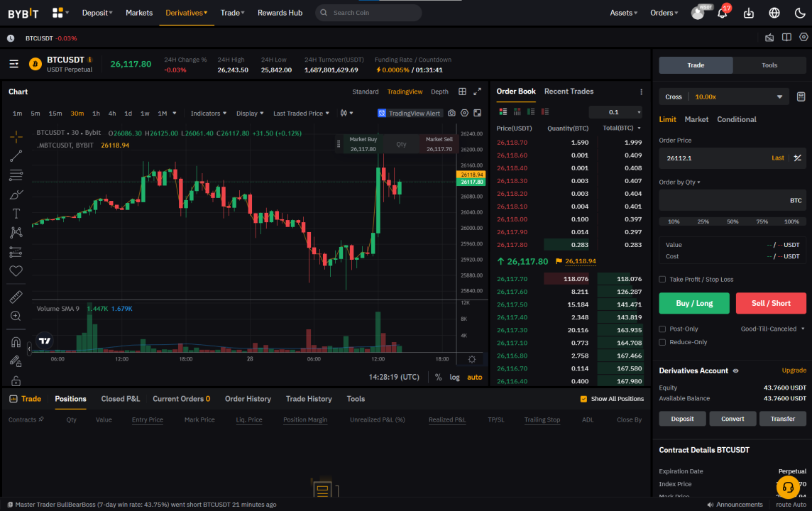Open Last Traded Price dropdown
This screenshot has width=812, height=511.
[301, 114]
